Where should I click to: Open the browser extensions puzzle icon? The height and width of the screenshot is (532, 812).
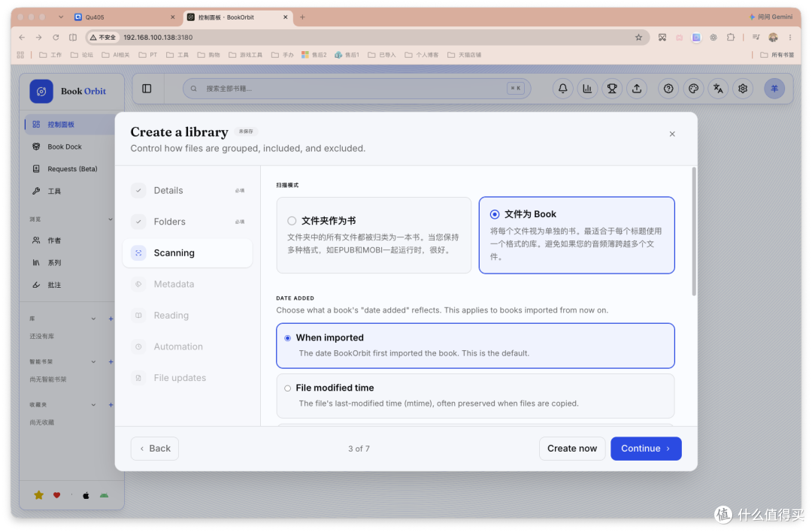point(731,38)
